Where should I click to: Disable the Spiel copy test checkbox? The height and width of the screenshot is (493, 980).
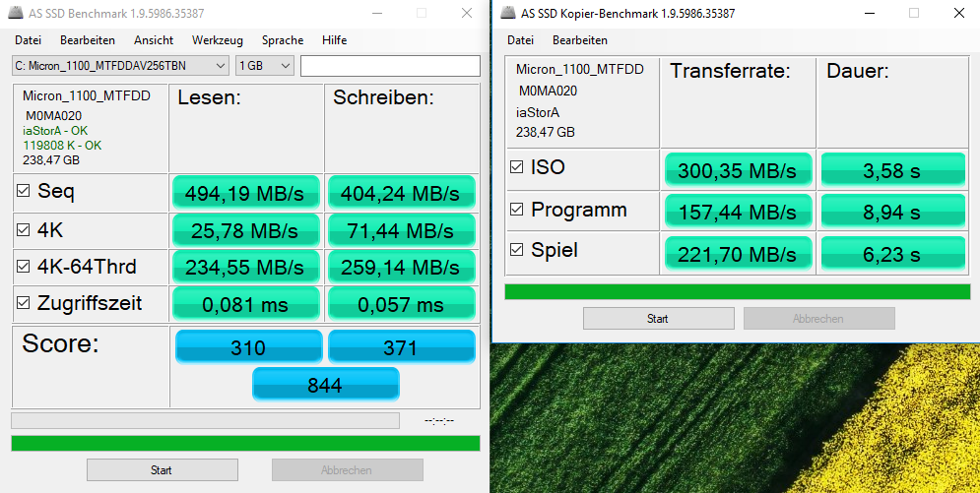(516, 251)
